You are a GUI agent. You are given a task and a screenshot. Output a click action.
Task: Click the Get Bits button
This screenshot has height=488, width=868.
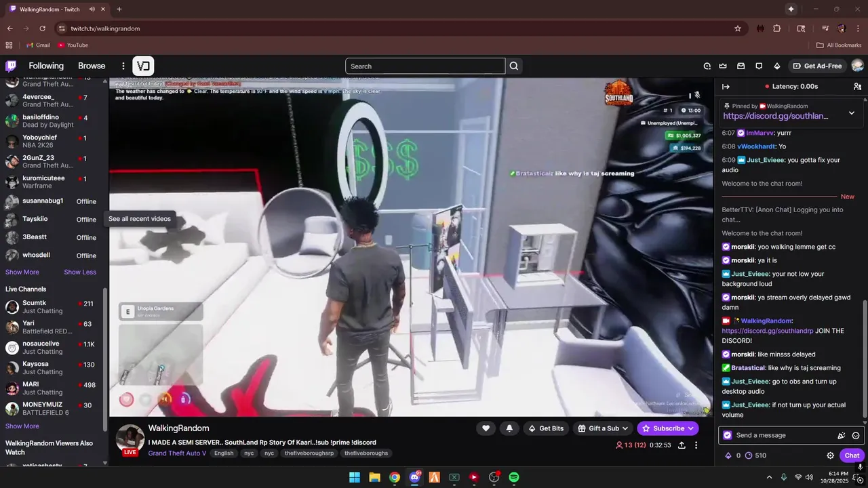point(546,428)
